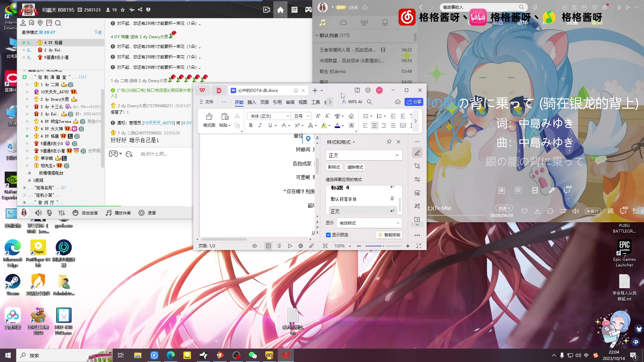Decrease font size with A- icon

[x=327, y=116]
